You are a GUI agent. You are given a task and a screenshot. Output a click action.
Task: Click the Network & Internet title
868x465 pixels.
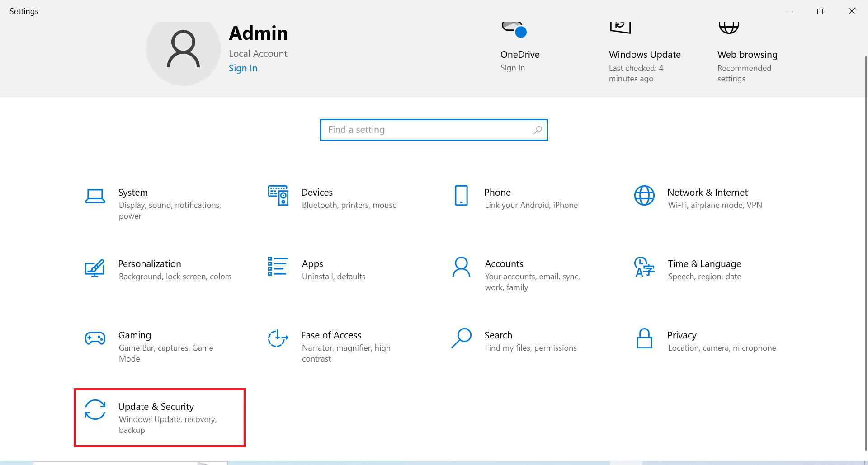[x=708, y=193]
